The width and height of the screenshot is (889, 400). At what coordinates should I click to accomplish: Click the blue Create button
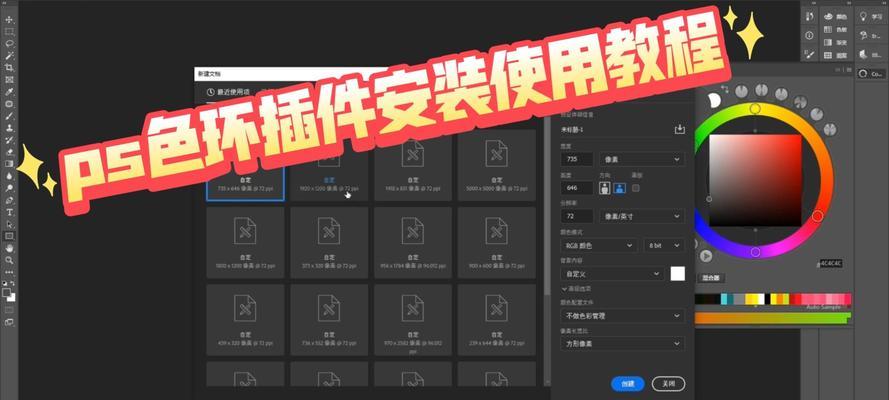tap(628, 384)
